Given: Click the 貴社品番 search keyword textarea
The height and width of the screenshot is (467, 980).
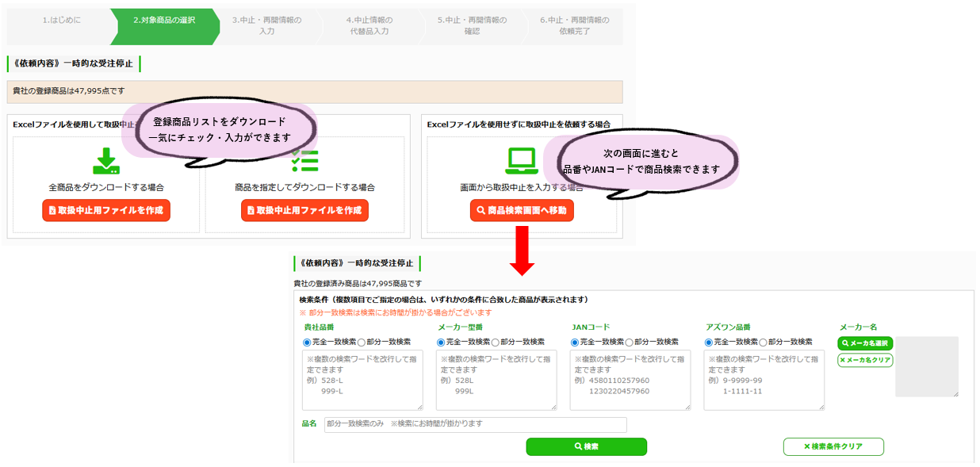Looking at the screenshot, I should point(362,381).
